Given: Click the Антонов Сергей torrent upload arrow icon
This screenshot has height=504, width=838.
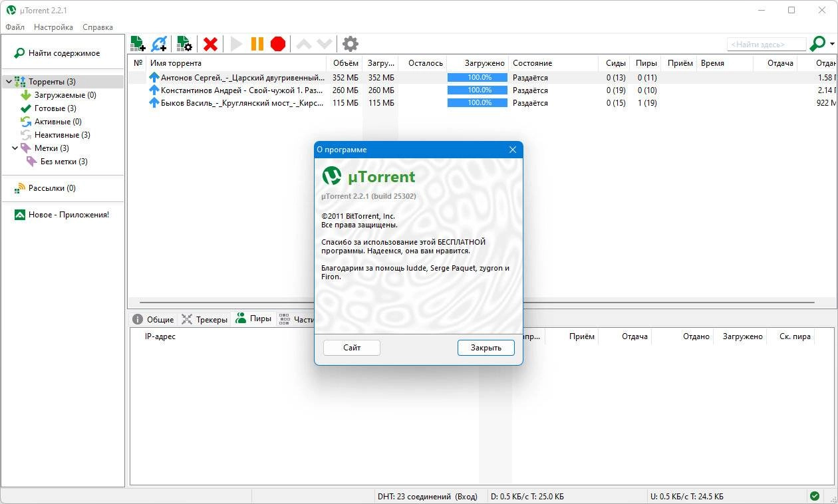Looking at the screenshot, I should [154, 77].
